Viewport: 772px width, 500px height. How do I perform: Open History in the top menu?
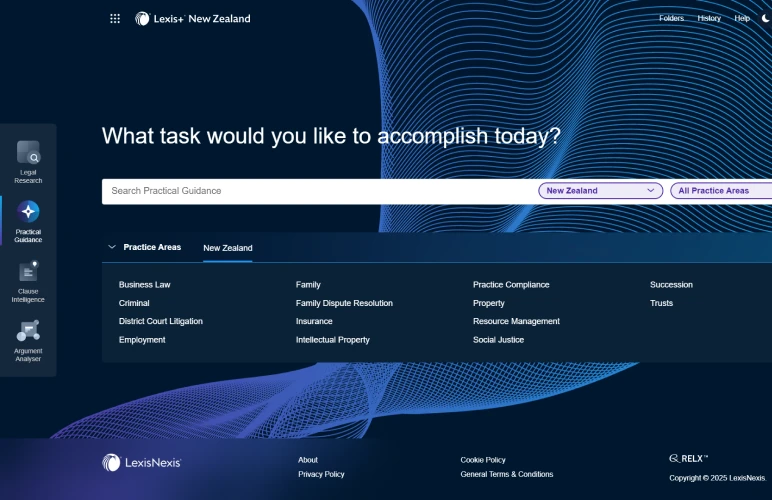coord(709,18)
